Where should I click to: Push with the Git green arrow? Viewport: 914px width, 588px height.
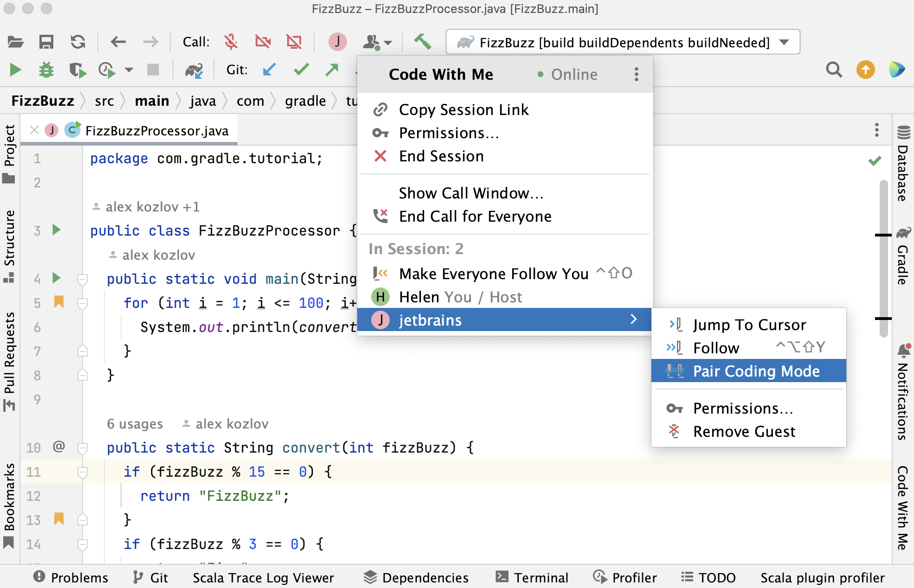[332, 70]
